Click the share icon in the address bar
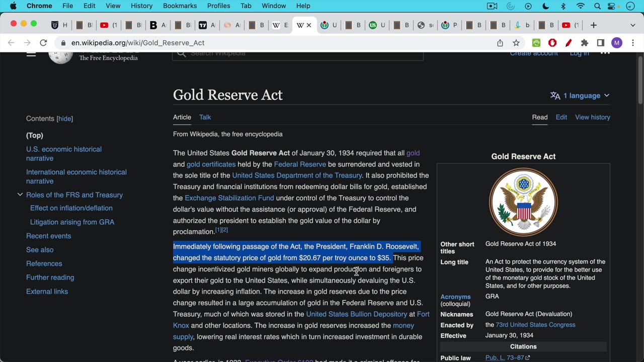644x362 pixels. [500, 43]
